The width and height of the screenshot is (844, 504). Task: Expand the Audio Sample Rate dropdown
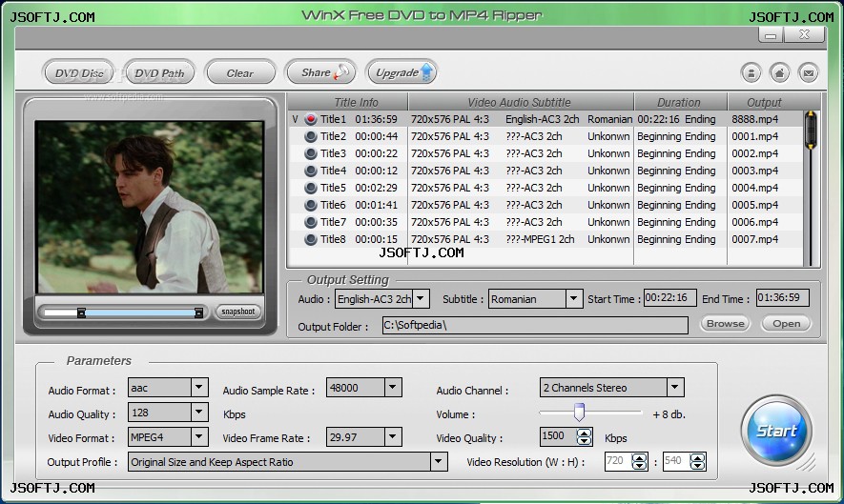pyautogui.click(x=392, y=387)
